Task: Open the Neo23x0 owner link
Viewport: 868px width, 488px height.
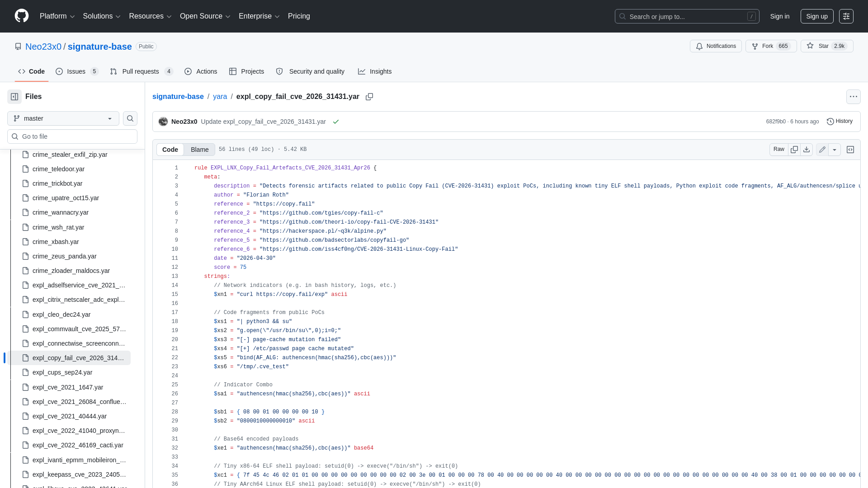Action: click(43, 47)
